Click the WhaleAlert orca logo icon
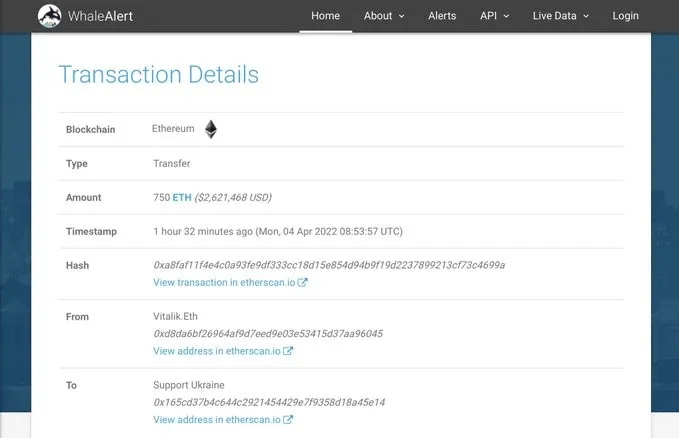 click(49, 16)
